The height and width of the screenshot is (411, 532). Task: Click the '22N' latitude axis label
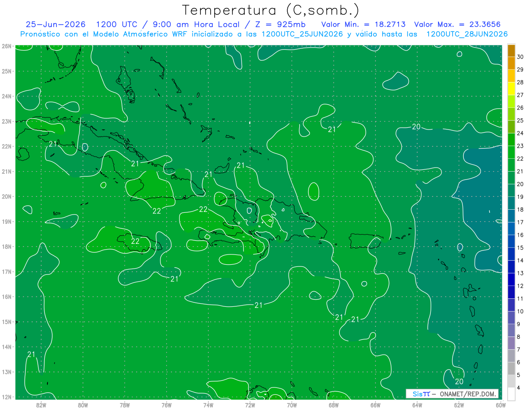[6, 146]
